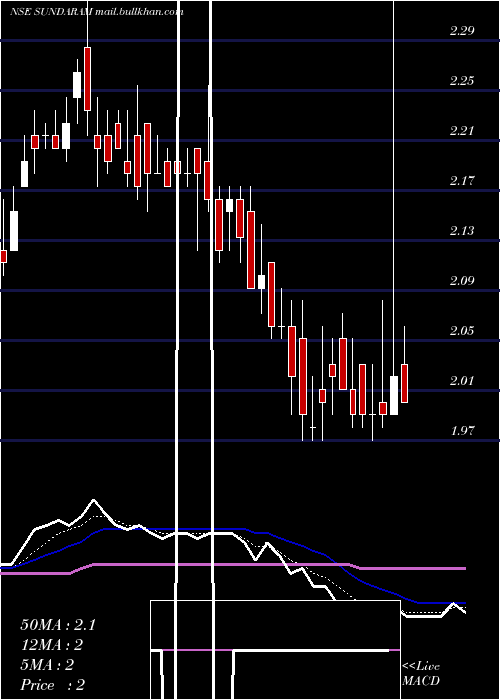Viewport: 500px width, 700px height.
Task: Click the 1.97 price axis label
Action: point(462,431)
